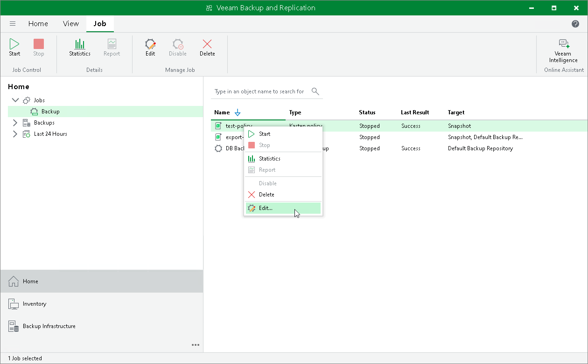Click the test-policy row icon
588x364 pixels.
tap(218, 126)
